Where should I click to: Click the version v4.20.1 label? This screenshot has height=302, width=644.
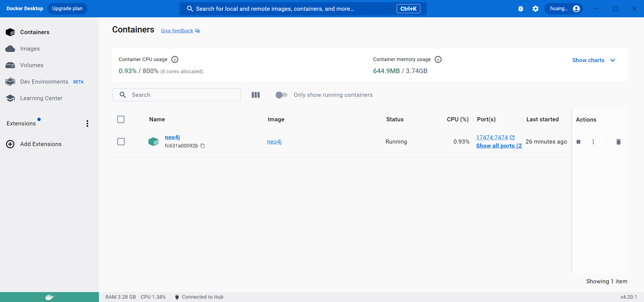click(629, 297)
